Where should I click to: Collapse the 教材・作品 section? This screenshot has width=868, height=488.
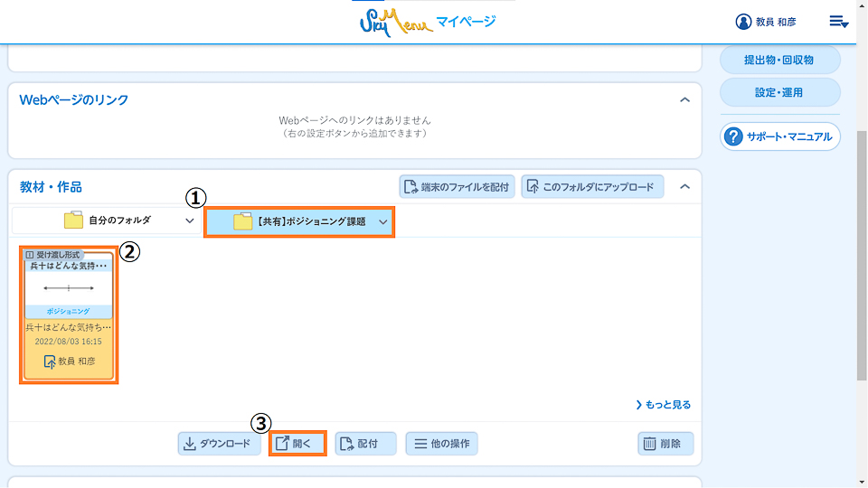[684, 187]
